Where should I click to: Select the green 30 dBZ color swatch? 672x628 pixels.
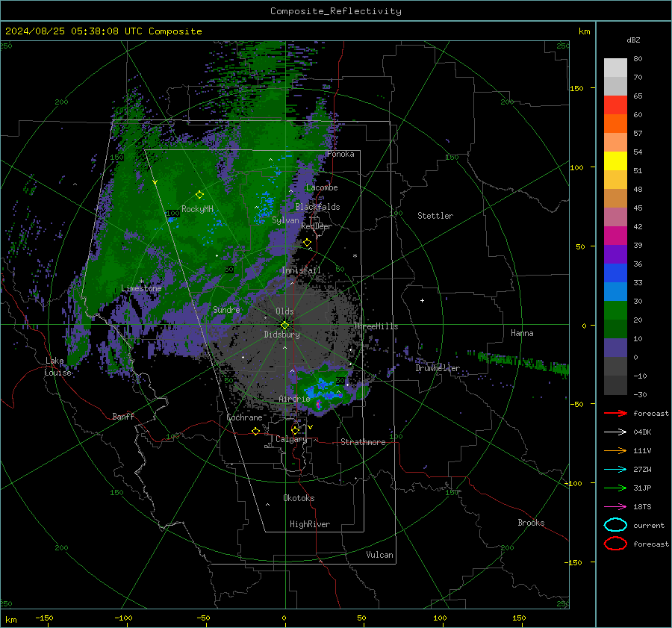[x=615, y=311]
